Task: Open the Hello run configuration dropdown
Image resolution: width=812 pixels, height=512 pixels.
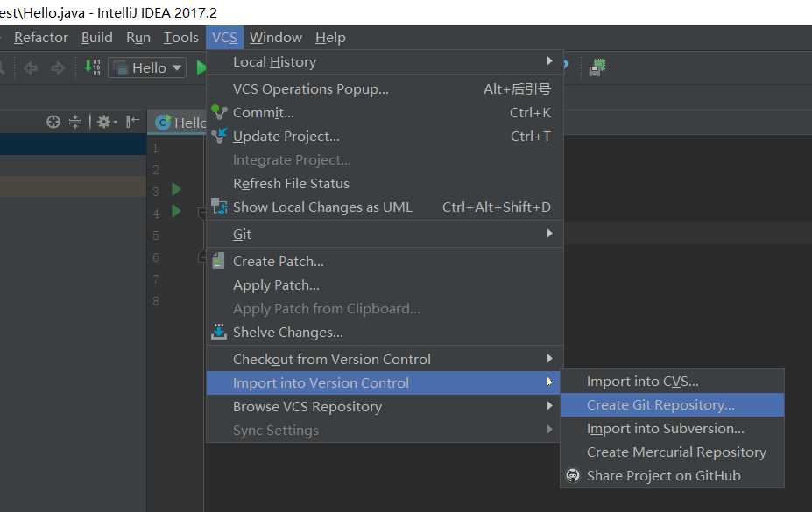Action: 148,67
